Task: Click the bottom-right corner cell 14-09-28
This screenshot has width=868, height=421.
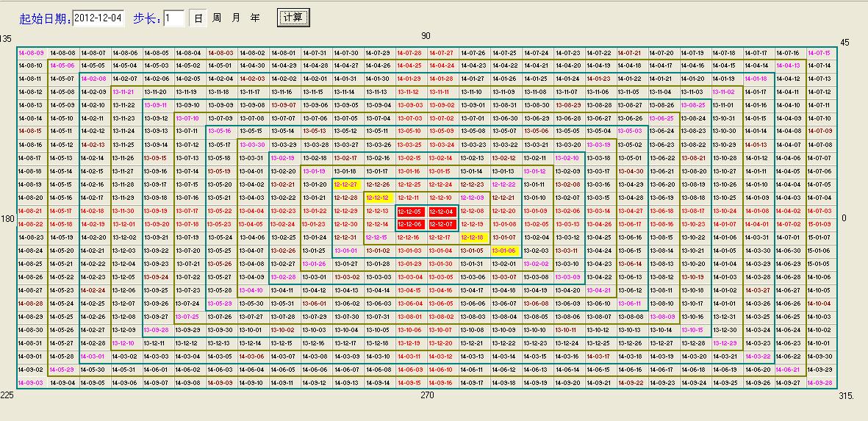Action: coord(819,383)
